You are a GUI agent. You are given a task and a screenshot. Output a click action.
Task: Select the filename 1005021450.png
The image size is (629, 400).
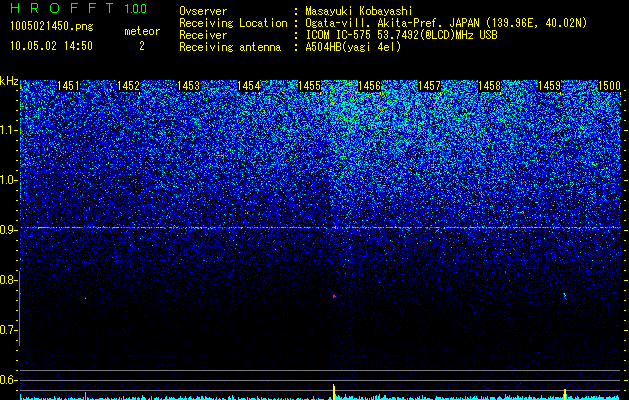(x=52, y=26)
